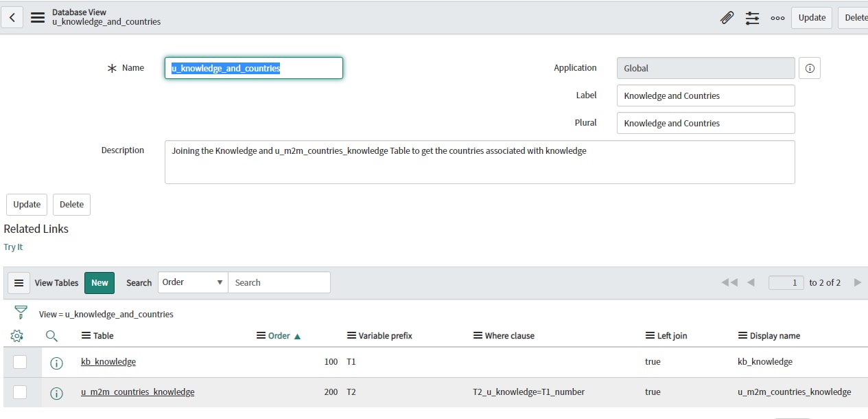868x419 pixels.
Task: Open Where clause column menu icon
Action: 478,336
